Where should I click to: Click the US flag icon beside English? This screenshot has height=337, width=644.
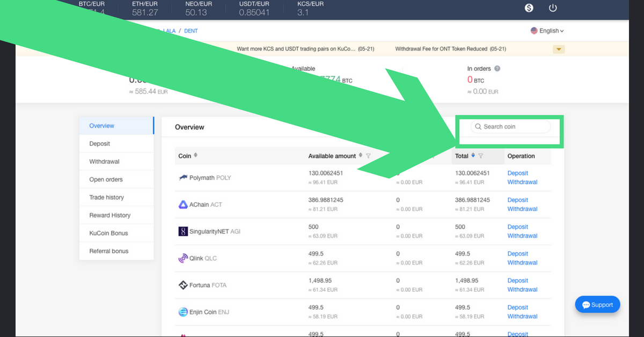point(534,31)
